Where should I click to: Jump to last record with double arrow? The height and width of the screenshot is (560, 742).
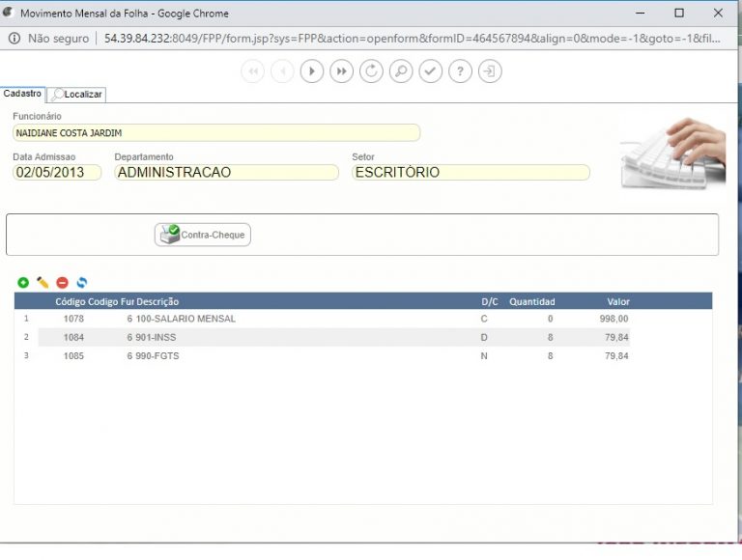click(341, 71)
